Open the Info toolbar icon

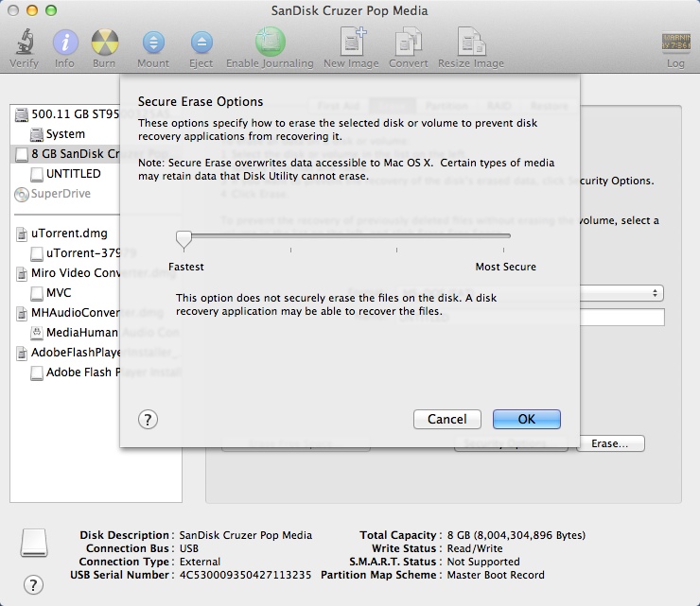tap(65, 43)
